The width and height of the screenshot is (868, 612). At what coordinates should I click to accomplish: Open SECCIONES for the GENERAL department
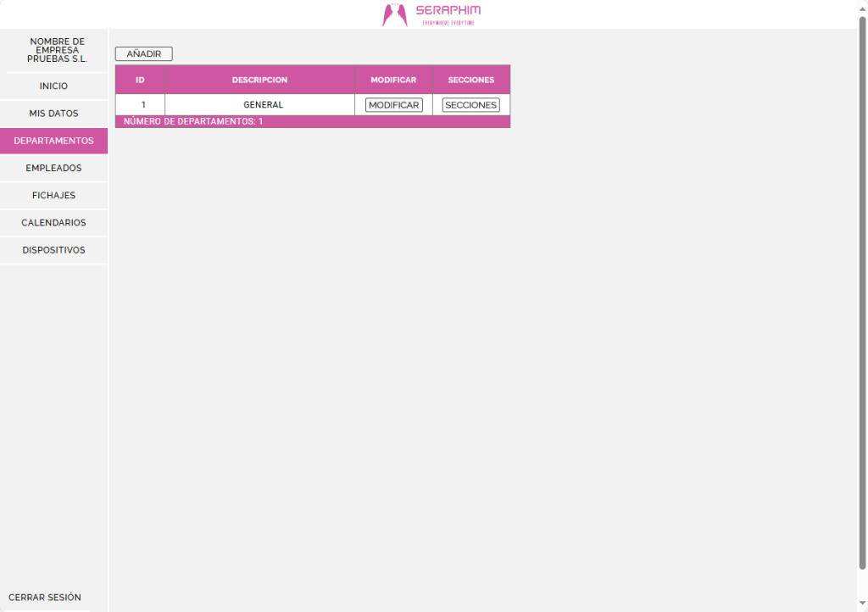point(470,105)
